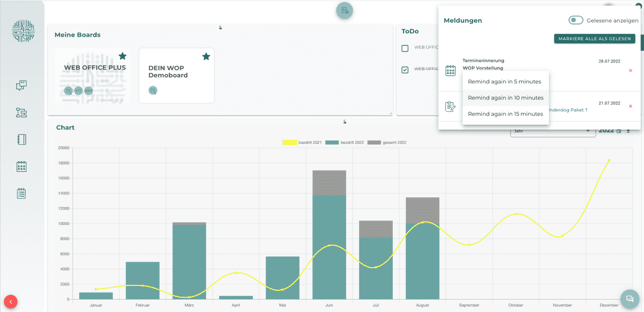Collapse the sidebar with the red arrow button

click(x=11, y=301)
